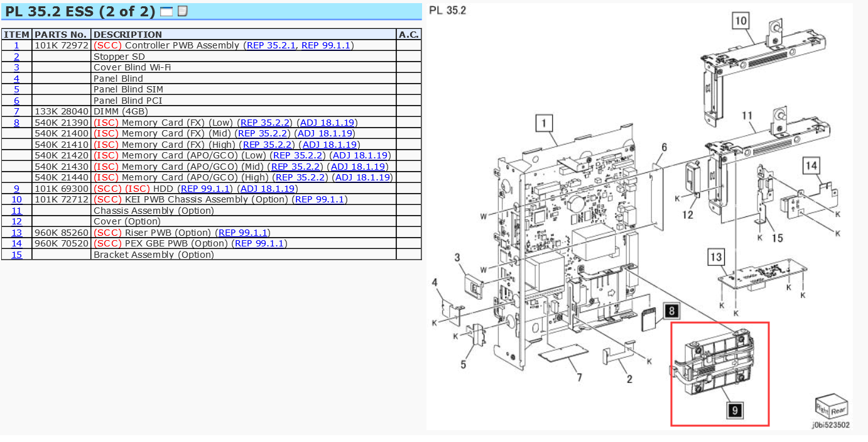The image size is (868, 442).
Task: Open REP 99.1.1 in the Riser PWB row
Action: tap(244, 233)
